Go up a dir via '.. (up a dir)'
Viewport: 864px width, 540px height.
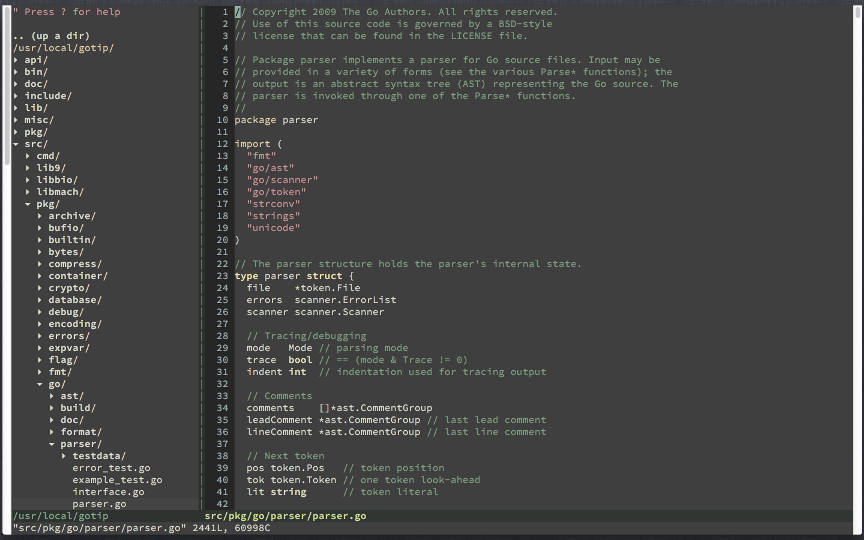coord(51,36)
